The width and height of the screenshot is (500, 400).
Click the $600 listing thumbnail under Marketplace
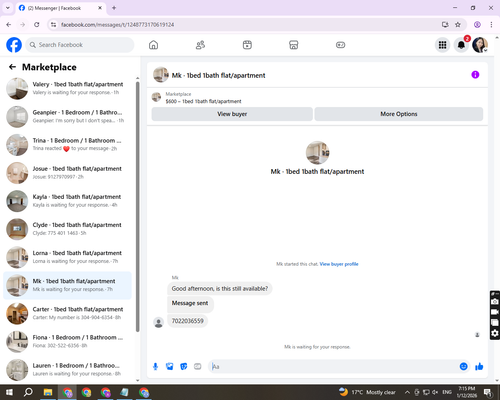(x=156, y=97)
